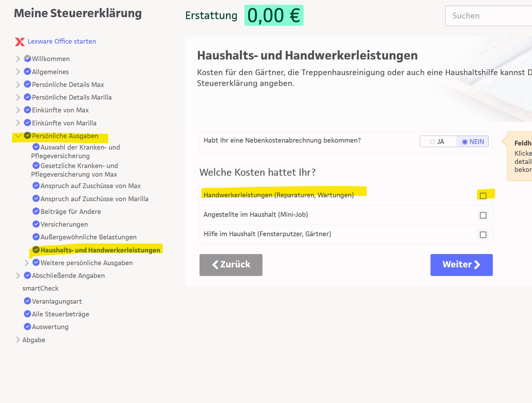
Task: Click the checkmark icon next to Alle Steuerbeträge
Action: point(28,314)
